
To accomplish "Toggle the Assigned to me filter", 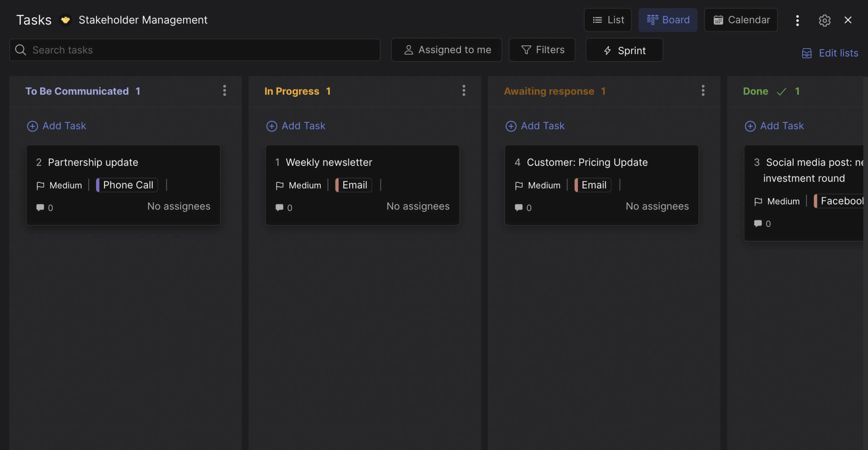I will 446,50.
